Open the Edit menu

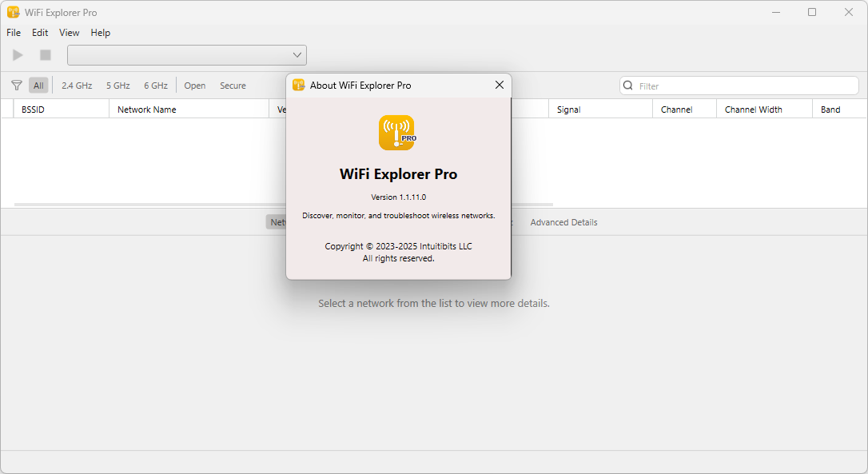coord(40,33)
